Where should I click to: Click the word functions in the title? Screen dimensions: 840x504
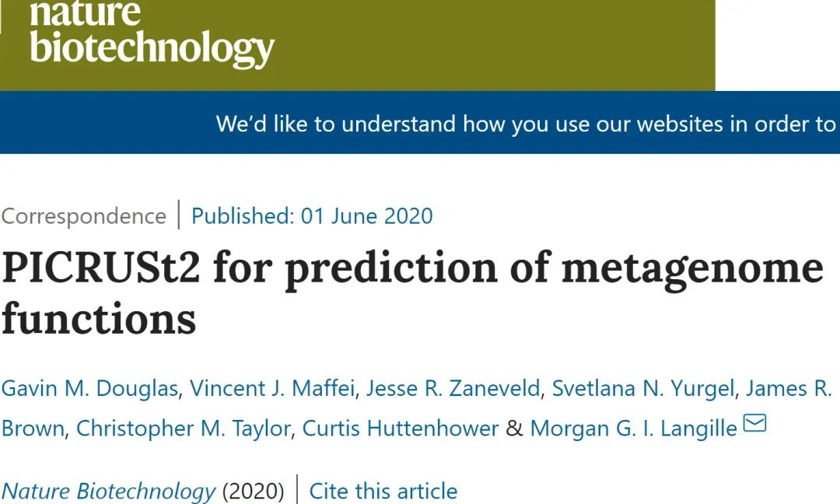coord(98,319)
